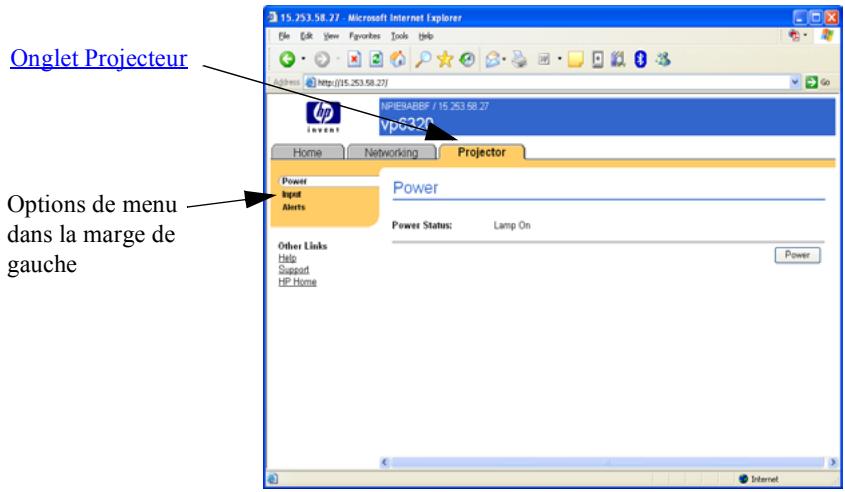
Task: Open the Help link under Other Links
Action: point(287,258)
